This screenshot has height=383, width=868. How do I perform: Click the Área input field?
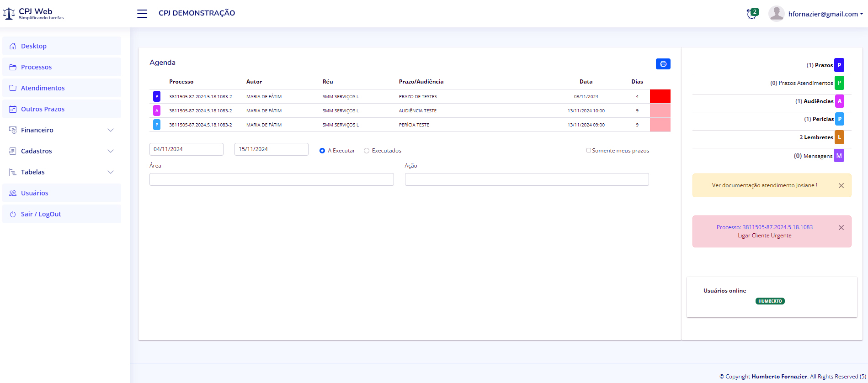coord(272,179)
